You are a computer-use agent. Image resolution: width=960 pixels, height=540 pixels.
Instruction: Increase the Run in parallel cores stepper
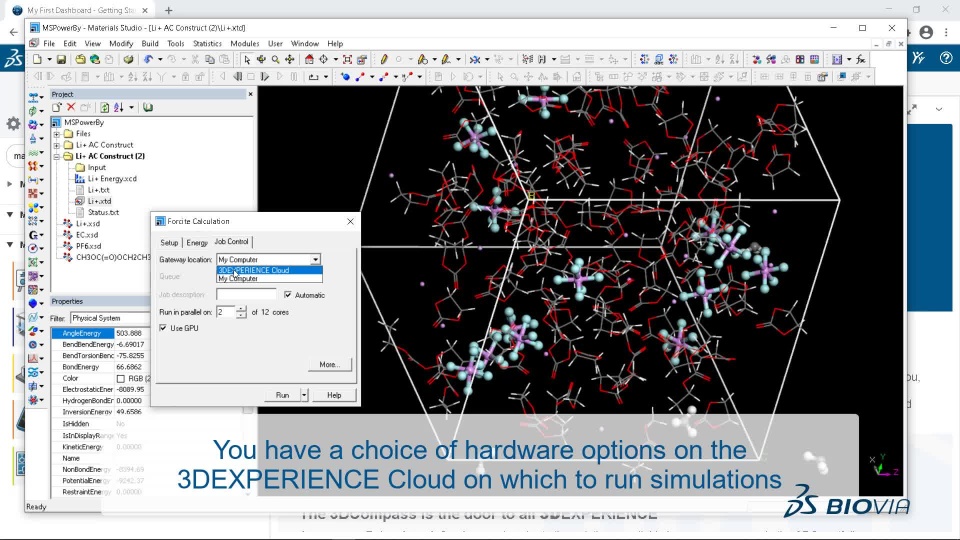click(x=242, y=309)
